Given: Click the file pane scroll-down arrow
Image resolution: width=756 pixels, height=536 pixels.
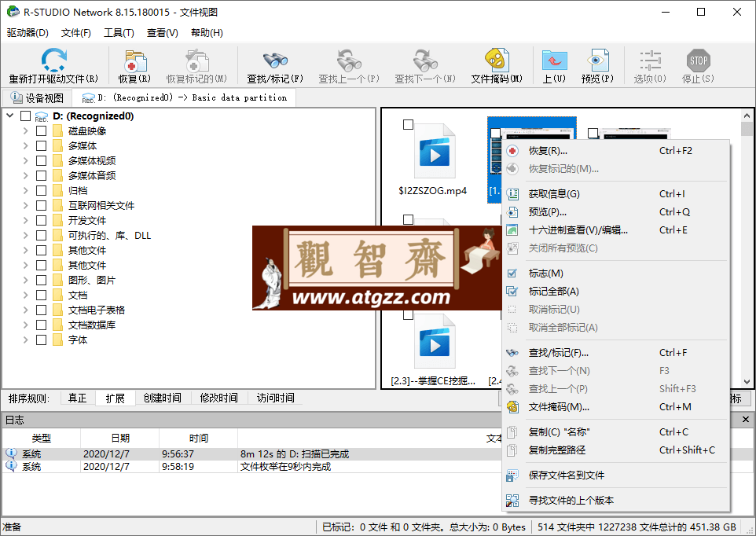Looking at the screenshot, I should coord(747,381).
